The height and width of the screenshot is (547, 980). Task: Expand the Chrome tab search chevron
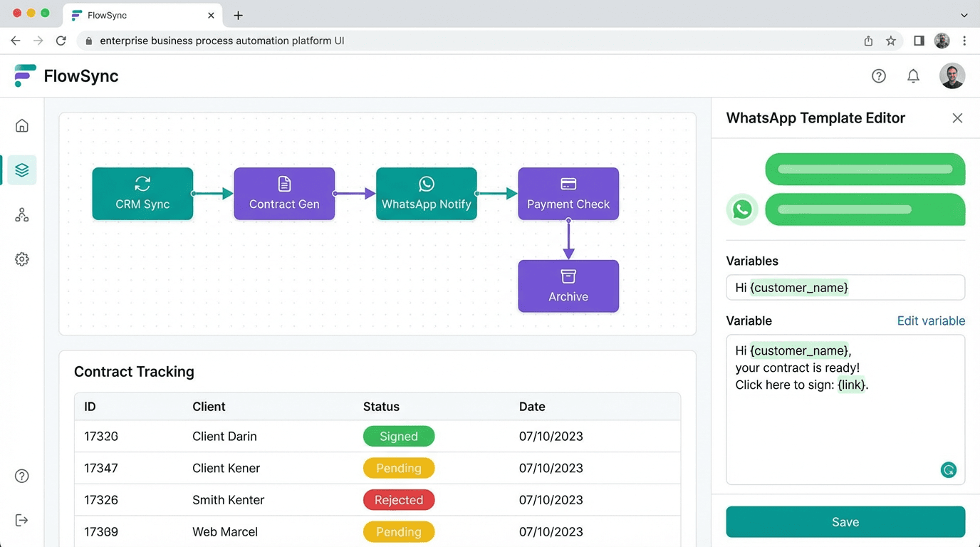tap(964, 15)
